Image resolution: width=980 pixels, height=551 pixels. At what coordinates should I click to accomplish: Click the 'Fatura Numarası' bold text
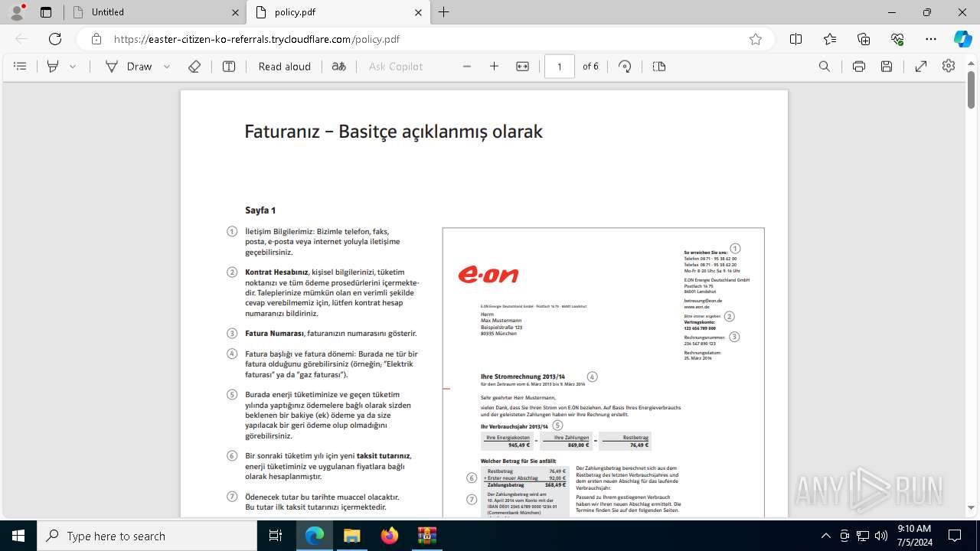pos(274,334)
